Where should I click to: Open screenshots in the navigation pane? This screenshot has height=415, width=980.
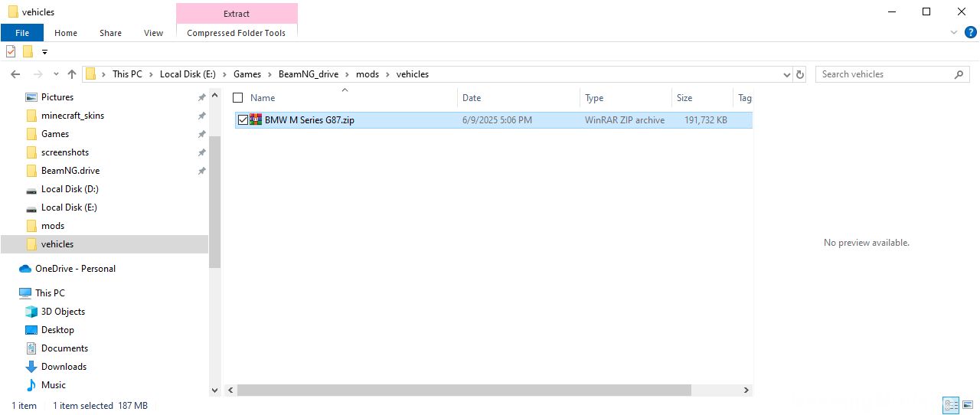tap(65, 152)
